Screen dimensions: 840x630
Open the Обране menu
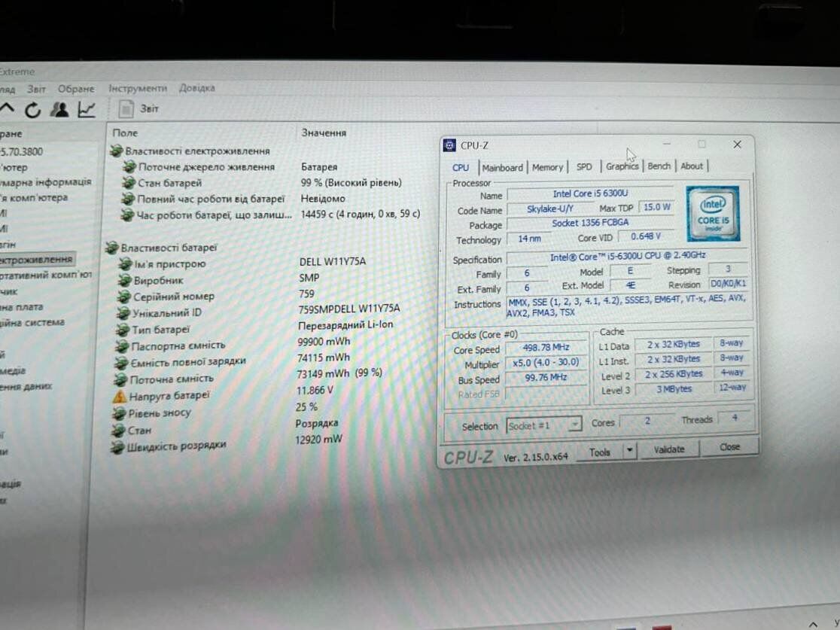pyautogui.click(x=76, y=88)
